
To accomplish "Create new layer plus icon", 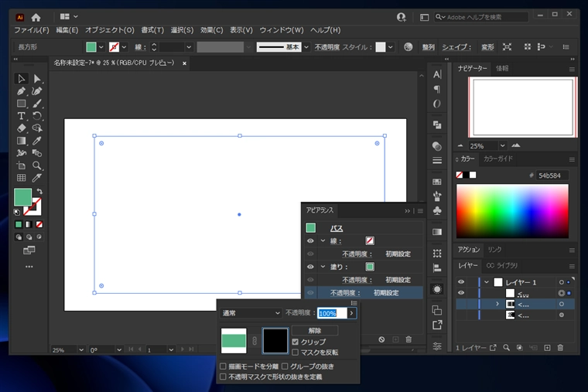I will 547,348.
